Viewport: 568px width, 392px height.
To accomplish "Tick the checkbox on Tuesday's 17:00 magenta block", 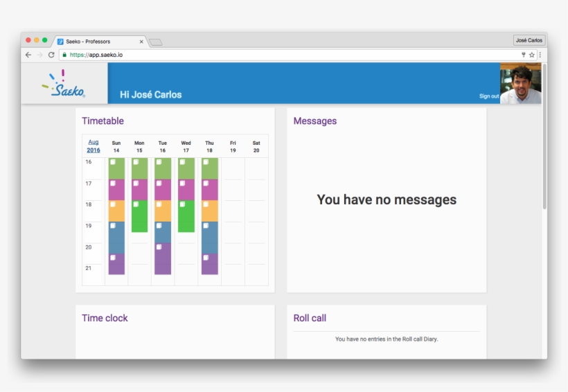I will click(159, 184).
